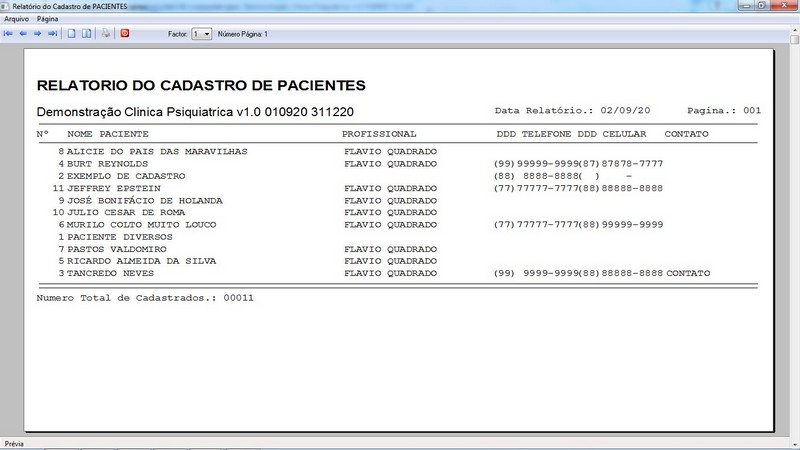Select patient TANCREDO NEVES
The width and height of the screenshot is (800, 450).
pos(110,273)
